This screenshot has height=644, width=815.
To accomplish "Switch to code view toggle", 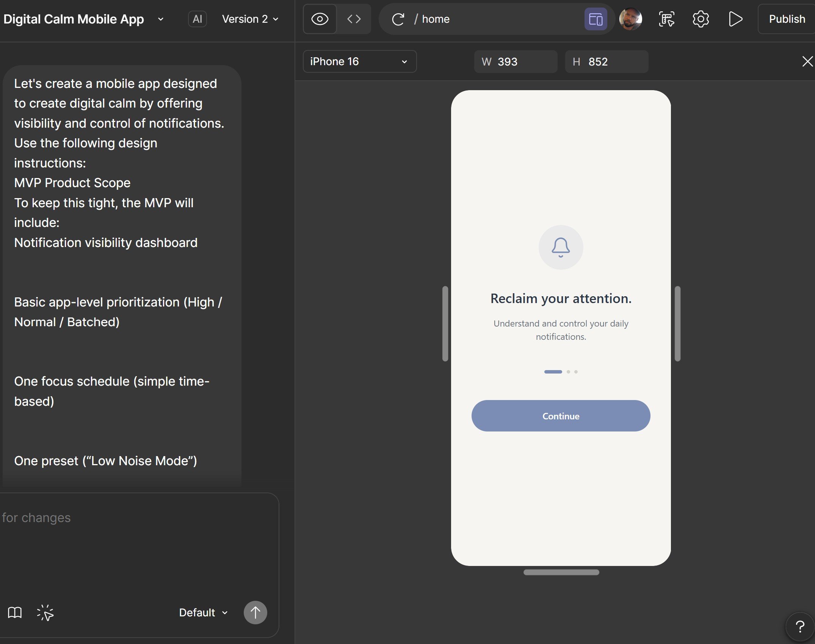I will click(354, 19).
